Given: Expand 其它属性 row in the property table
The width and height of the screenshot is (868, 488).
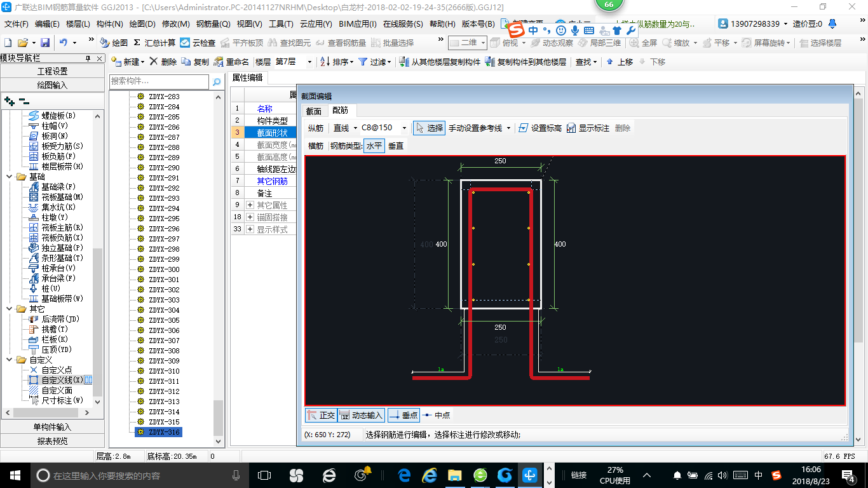Looking at the screenshot, I should pos(250,205).
